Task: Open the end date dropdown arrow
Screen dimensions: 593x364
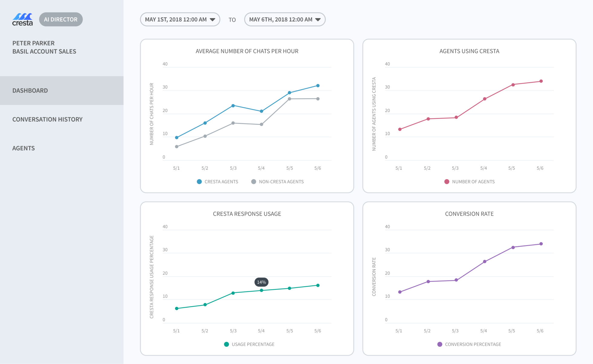Action: (x=318, y=20)
